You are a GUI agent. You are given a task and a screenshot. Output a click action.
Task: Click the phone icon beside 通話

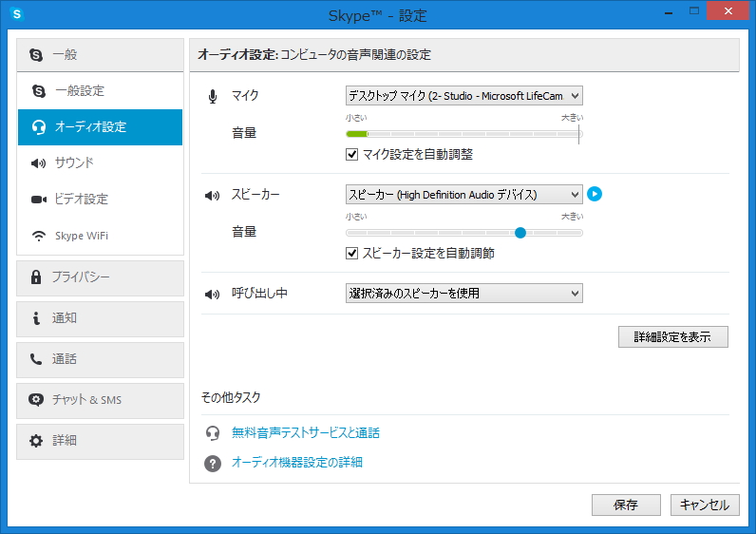(x=36, y=359)
